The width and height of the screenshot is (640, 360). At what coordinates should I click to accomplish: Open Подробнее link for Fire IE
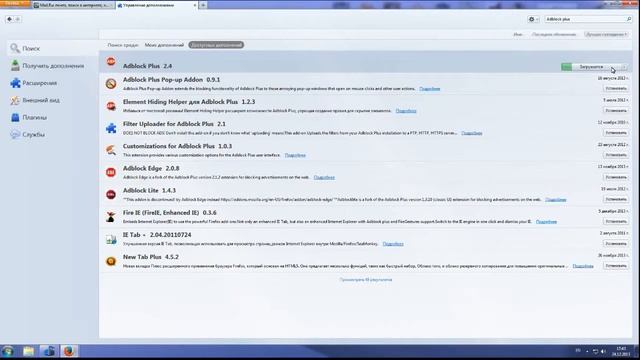[x=546, y=222]
